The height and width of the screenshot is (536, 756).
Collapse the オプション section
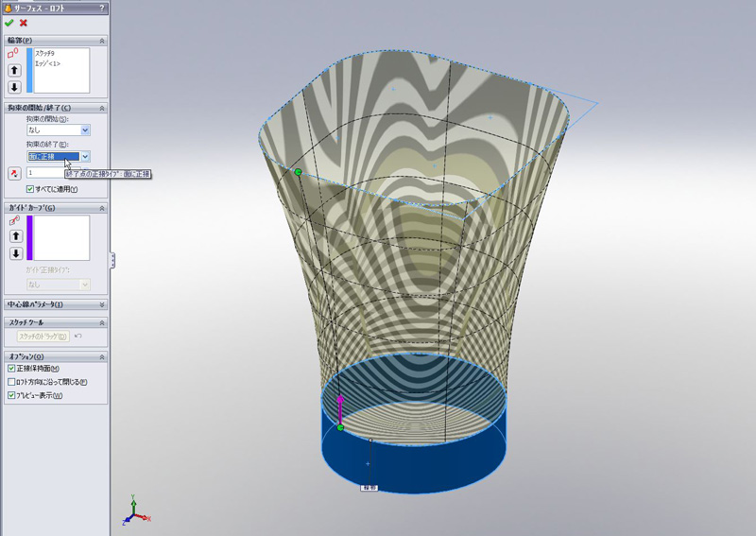(101, 355)
